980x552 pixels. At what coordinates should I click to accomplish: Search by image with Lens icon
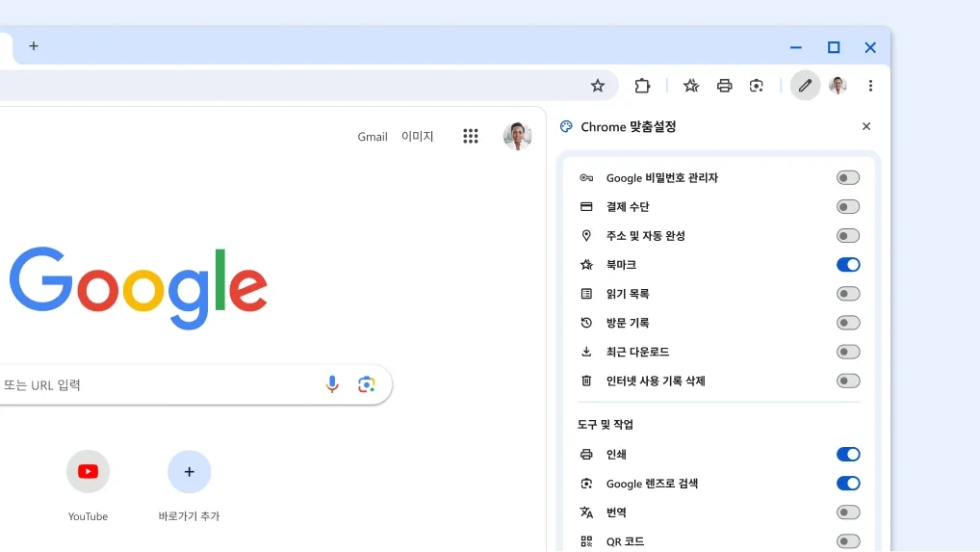point(366,383)
